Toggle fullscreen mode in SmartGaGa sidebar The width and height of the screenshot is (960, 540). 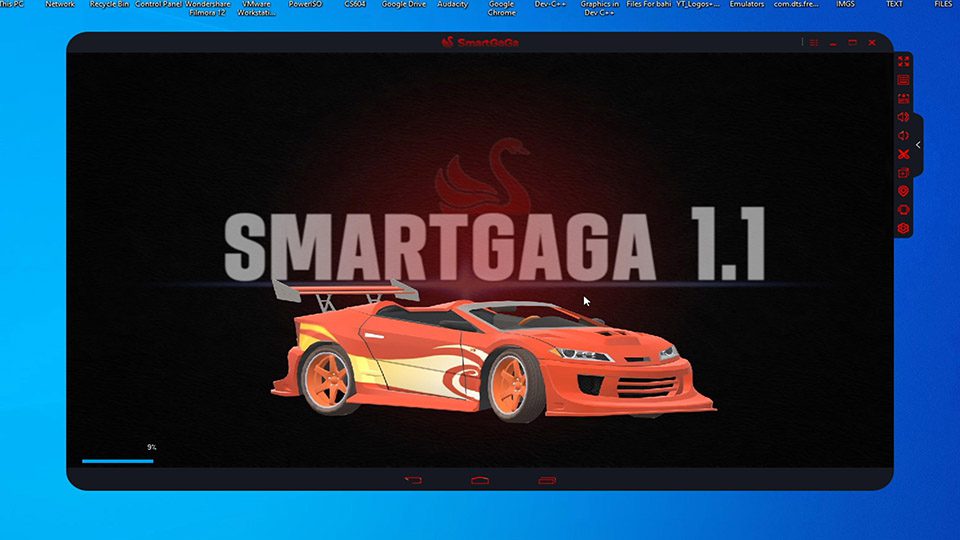[904, 61]
